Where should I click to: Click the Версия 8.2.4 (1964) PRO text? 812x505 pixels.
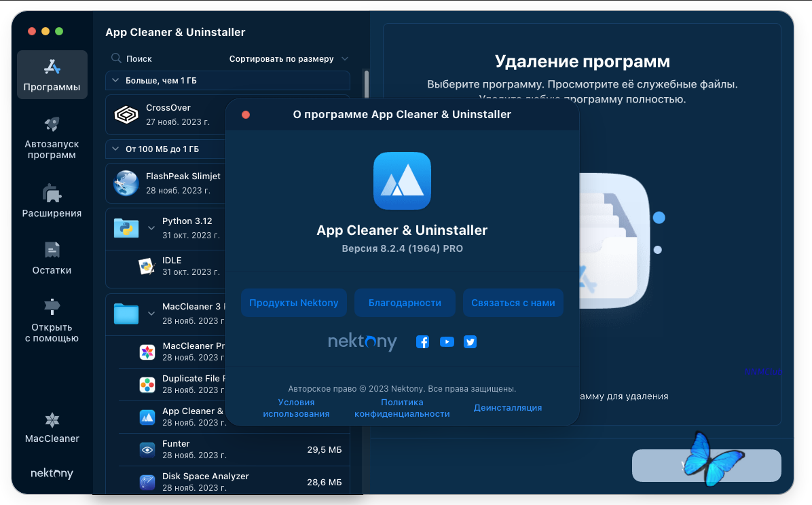[x=403, y=248]
